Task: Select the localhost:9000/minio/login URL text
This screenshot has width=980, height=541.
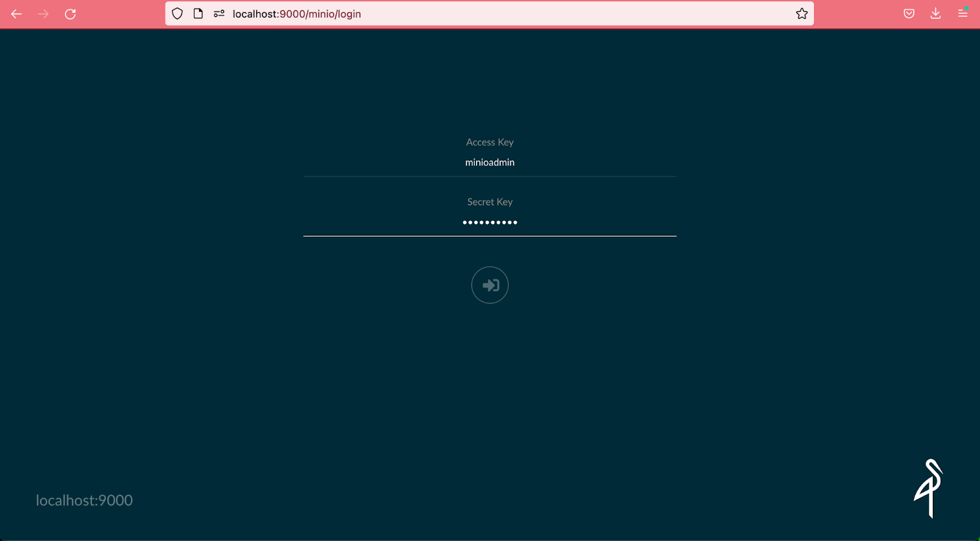Action: (296, 14)
